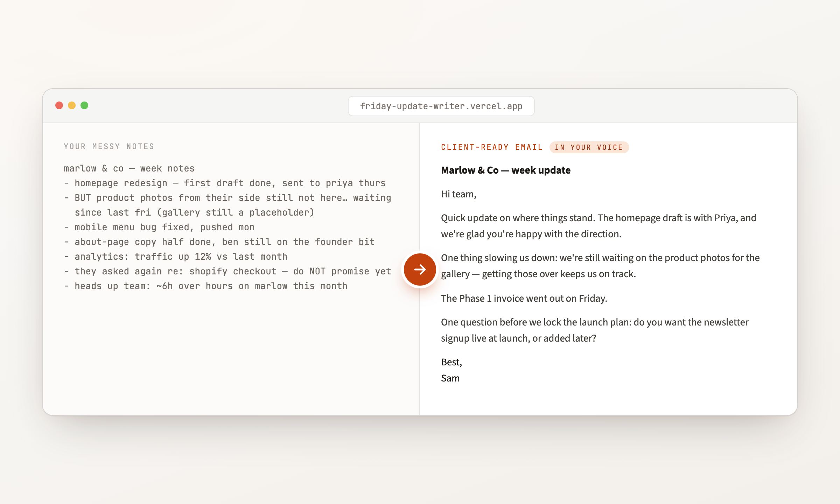Click the 'heads up team' hours note
The width and height of the screenshot is (840, 504).
pos(206,286)
